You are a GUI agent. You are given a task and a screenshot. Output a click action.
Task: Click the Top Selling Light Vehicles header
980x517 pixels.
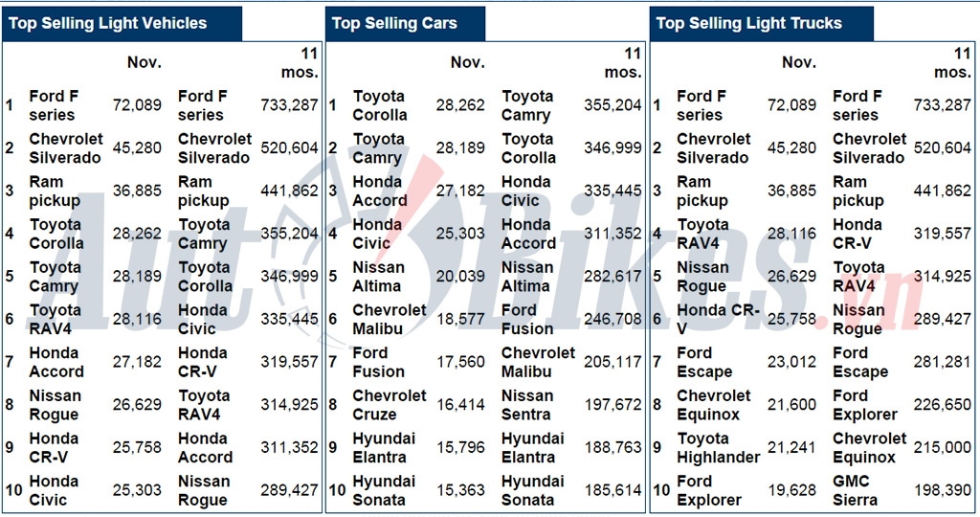(x=108, y=24)
